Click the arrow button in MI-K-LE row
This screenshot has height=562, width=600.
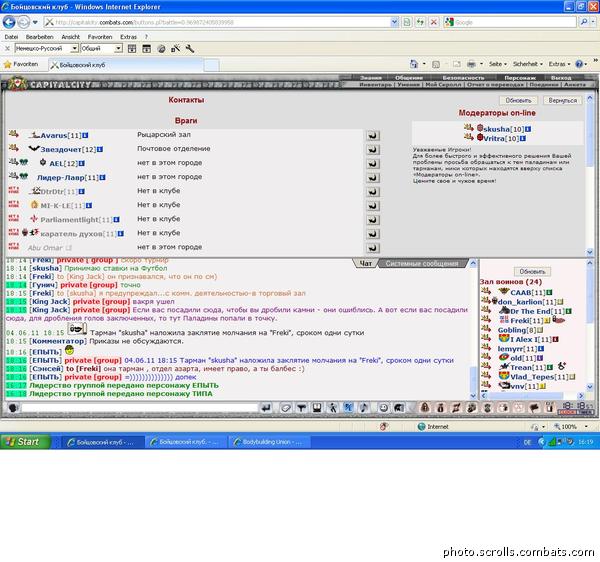point(373,206)
